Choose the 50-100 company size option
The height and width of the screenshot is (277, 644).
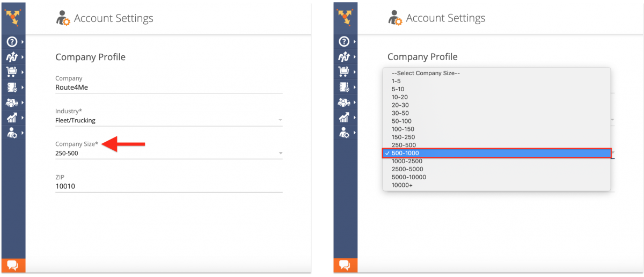pos(496,121)
